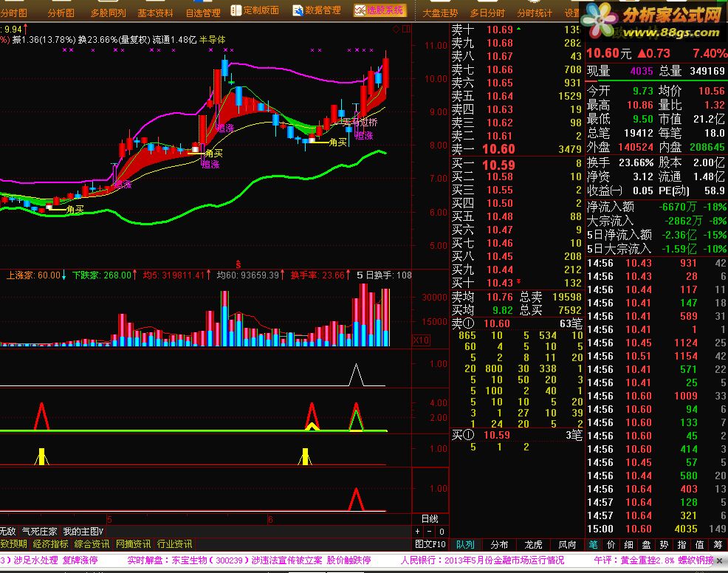Image resolution: width=728 pixels, height=573 pixels.
Task: Select the 值 tab
Action: point(700,545)
